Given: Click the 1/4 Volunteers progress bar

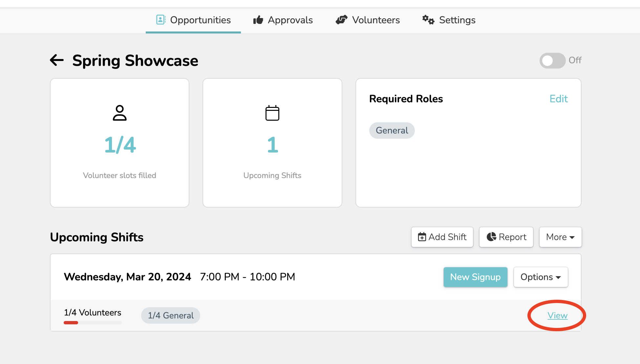Looking at the screenshot, I should point(93,323).
